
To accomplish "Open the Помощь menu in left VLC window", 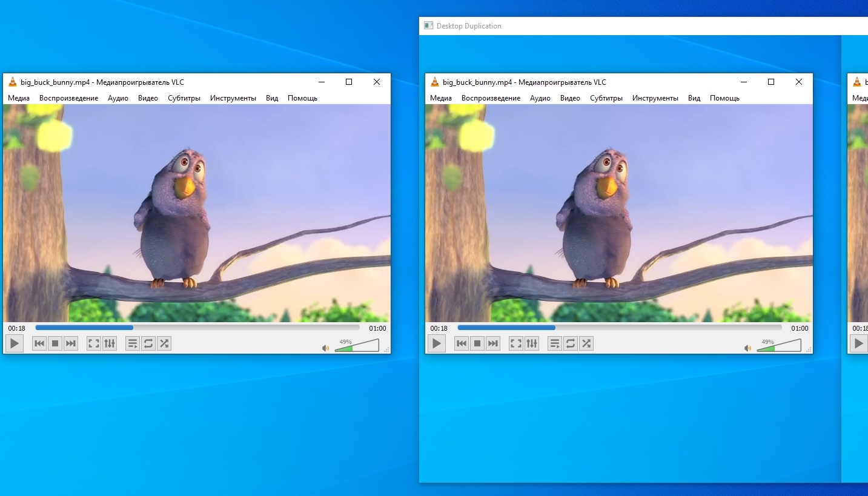I will [x=302, y=98].
